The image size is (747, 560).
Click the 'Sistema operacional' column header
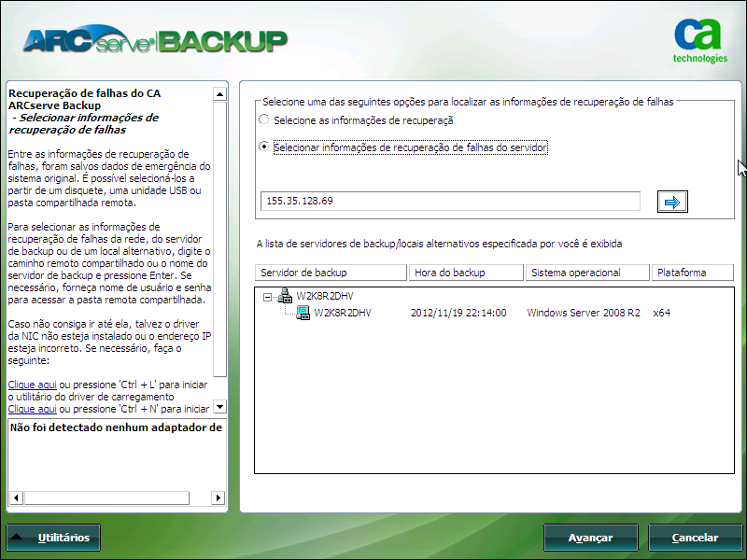[588, 273]
